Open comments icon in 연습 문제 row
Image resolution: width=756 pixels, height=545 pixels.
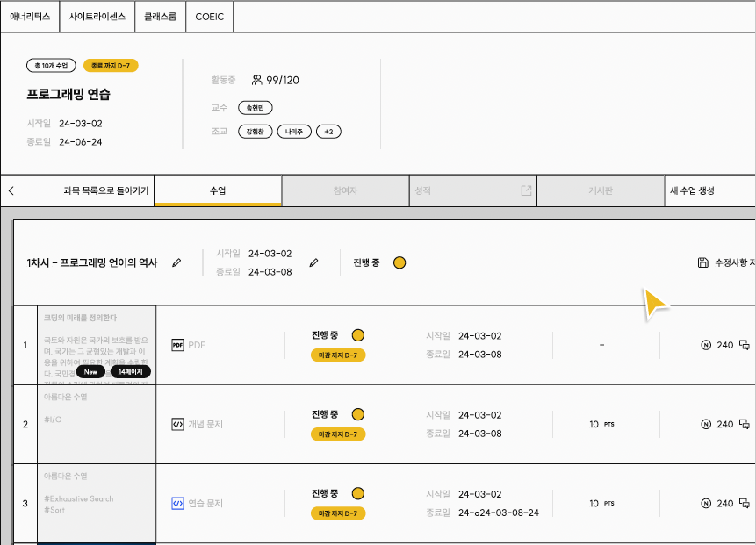click(x=745, y=503)
